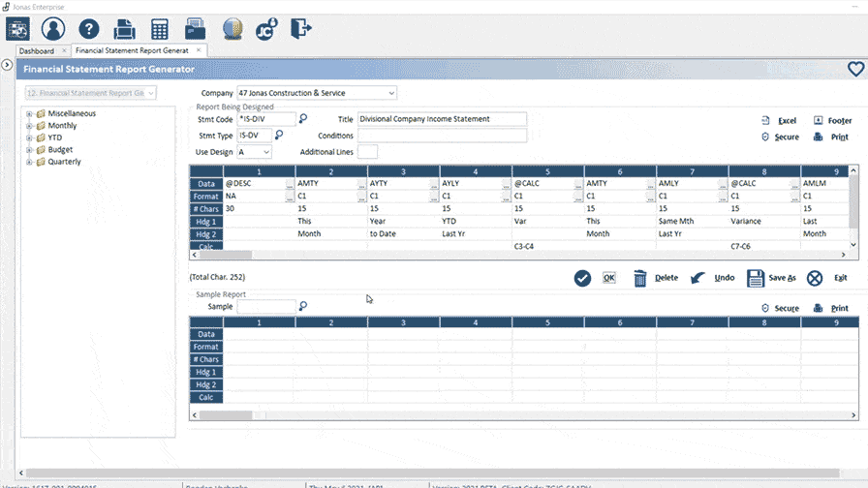This screenshot has height=488, width=868.
Task: Click the Delete trash can icon
Action: (x=640, y=278)
